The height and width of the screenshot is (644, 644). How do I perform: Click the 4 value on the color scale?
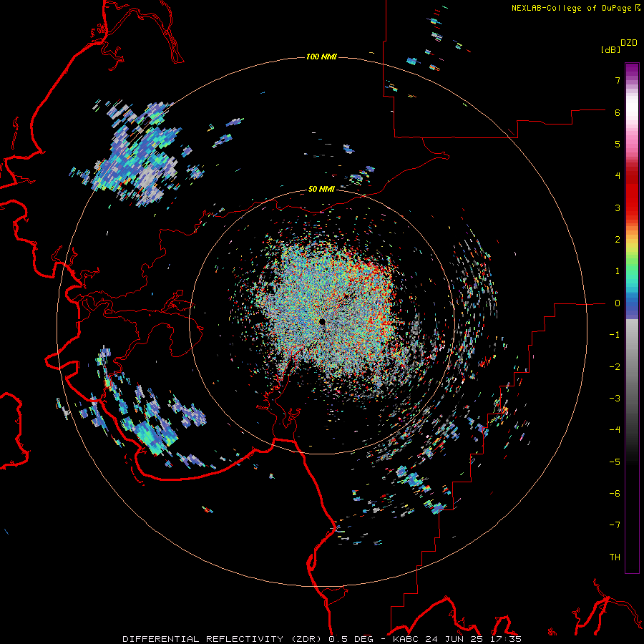click(618, 176)
